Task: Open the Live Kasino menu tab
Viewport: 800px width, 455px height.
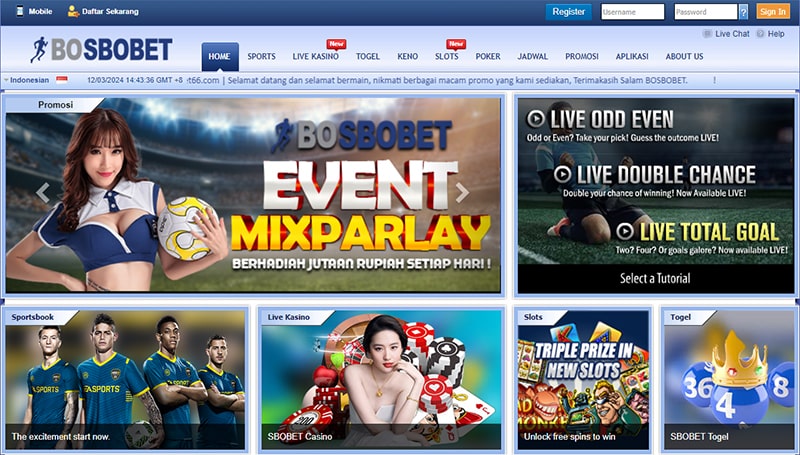Action: coord(315,57)
